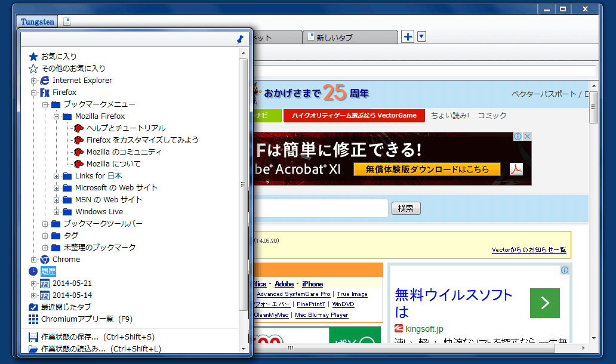Click the outlined star icon for other favorites
616x364 pixels.
pos(33,69)
